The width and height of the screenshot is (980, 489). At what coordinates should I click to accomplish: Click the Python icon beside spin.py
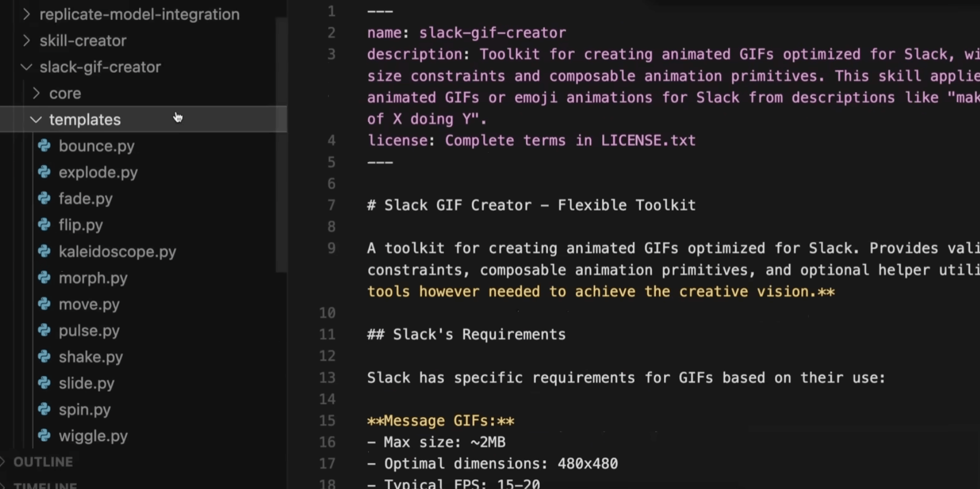pyautogui.click(x=44, y=409)
